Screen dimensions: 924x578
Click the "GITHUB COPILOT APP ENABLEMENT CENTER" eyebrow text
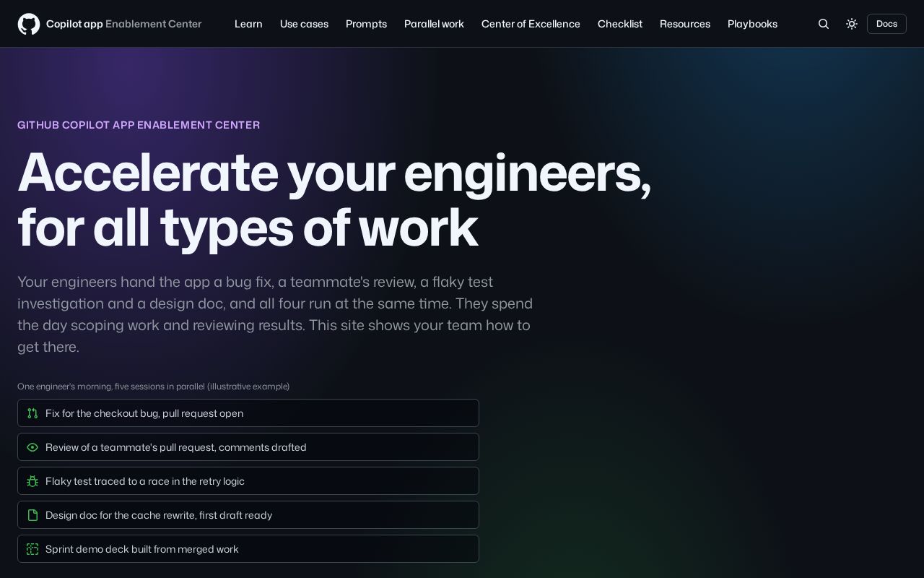pos(139,125)
